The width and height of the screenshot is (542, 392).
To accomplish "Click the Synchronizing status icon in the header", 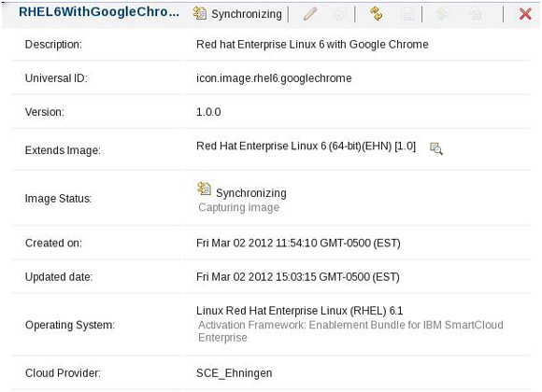I will tap(199, 13).
